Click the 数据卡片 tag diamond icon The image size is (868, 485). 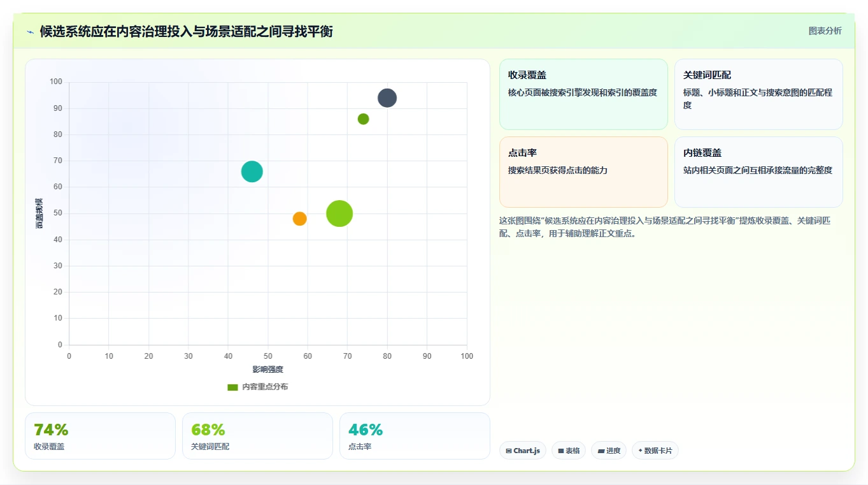coord(640,451)
